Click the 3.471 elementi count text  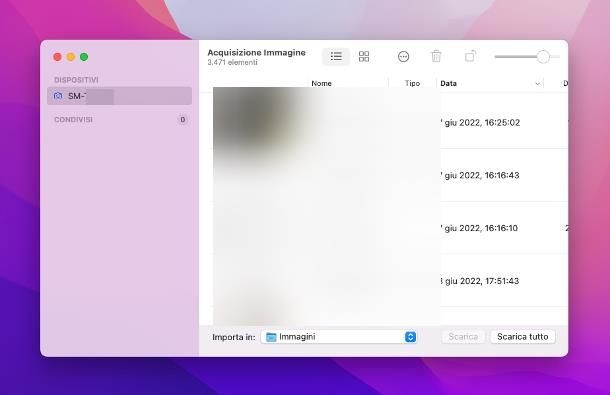232,62
